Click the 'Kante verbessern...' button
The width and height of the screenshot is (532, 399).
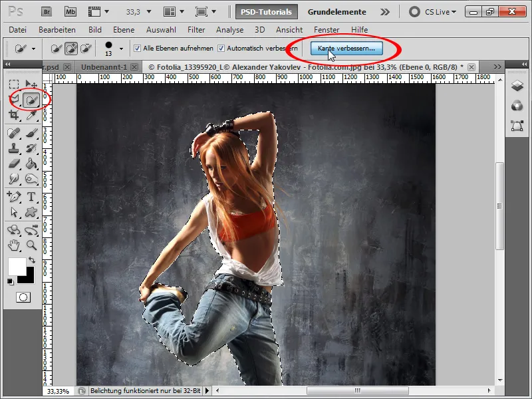click(x=346, y=48)
